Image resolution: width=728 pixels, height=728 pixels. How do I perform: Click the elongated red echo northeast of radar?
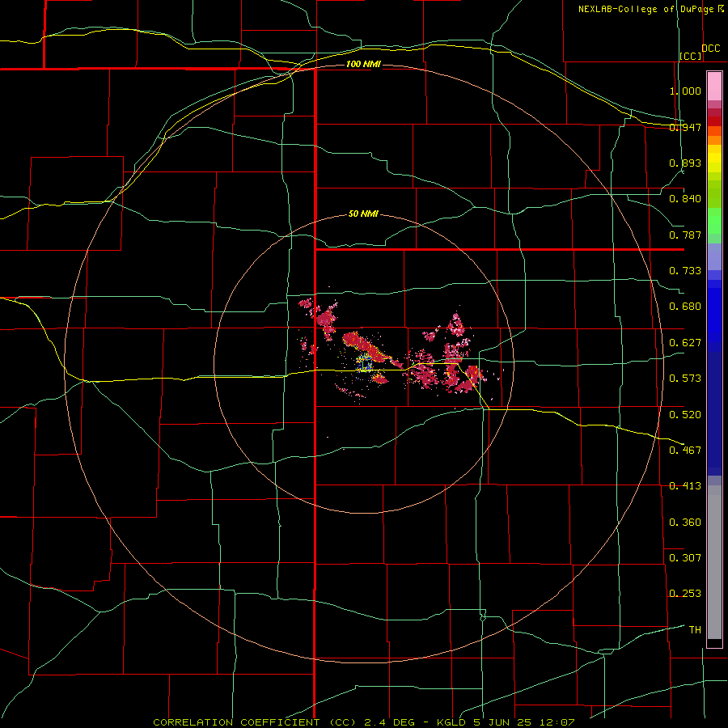[366, 347]
